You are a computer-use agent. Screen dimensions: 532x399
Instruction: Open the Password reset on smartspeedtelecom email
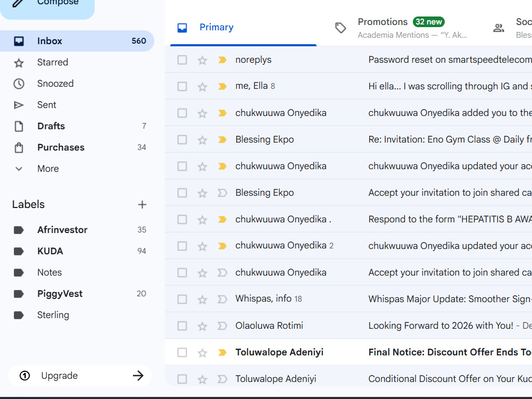(x=450, y=60)
